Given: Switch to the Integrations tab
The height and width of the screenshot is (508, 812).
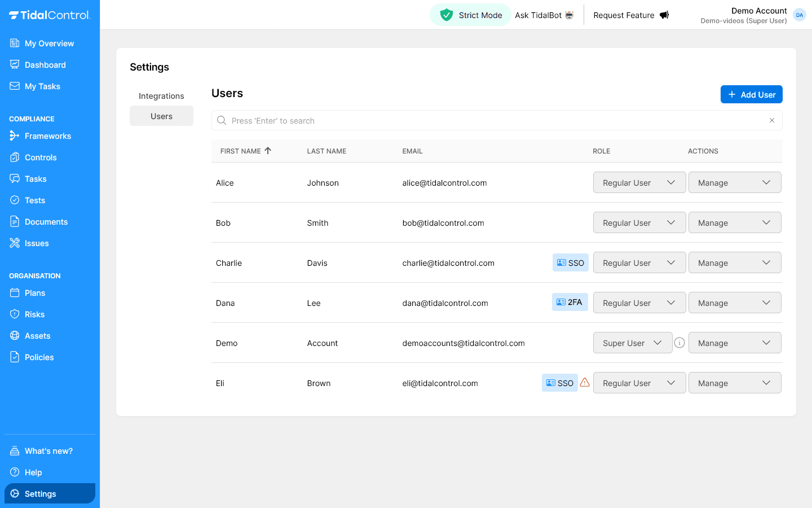Looking at the screenshot, I should [161, 95].
